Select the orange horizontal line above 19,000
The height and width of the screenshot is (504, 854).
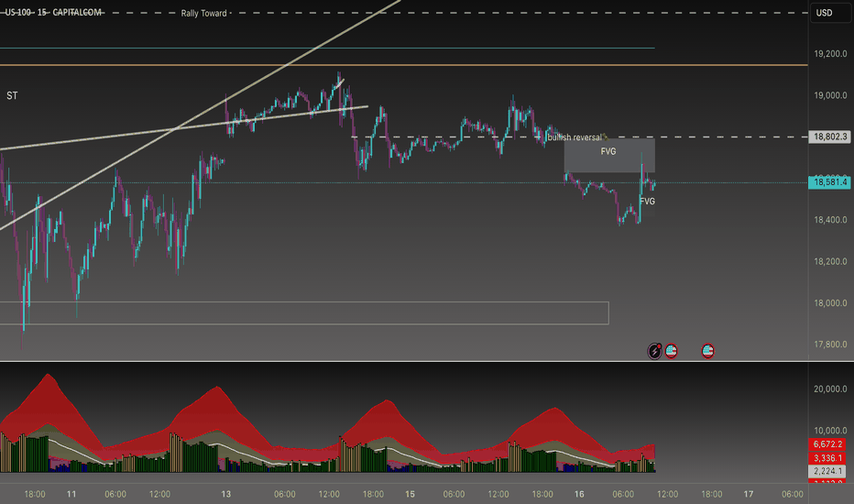coord(403,65)
